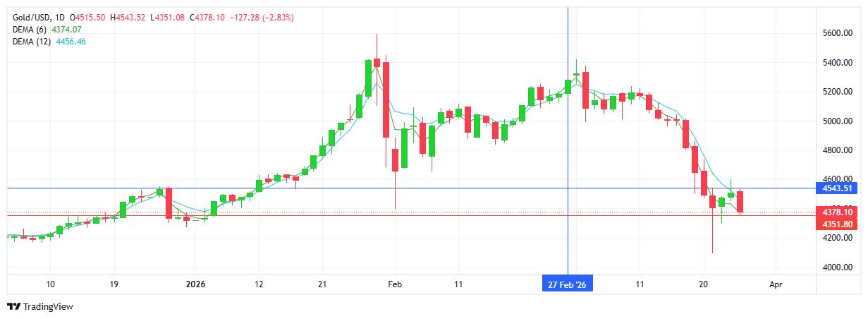Click the -127.28 (-2.83%) change value
This screenshot has width=868, height=319.
click(261, 17)
